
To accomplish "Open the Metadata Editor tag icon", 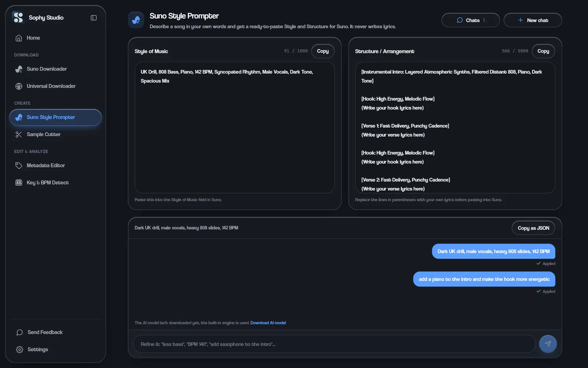I will pos(19,166).
